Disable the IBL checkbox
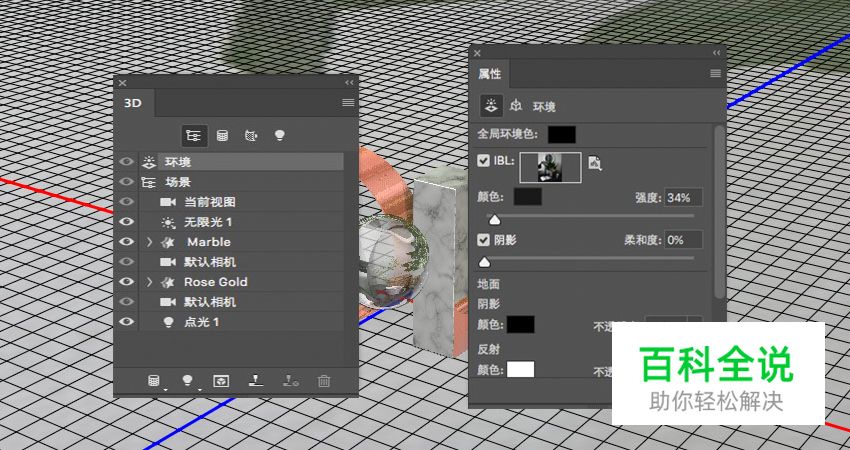This screenshot has width=850, height=450. [483, 161]
